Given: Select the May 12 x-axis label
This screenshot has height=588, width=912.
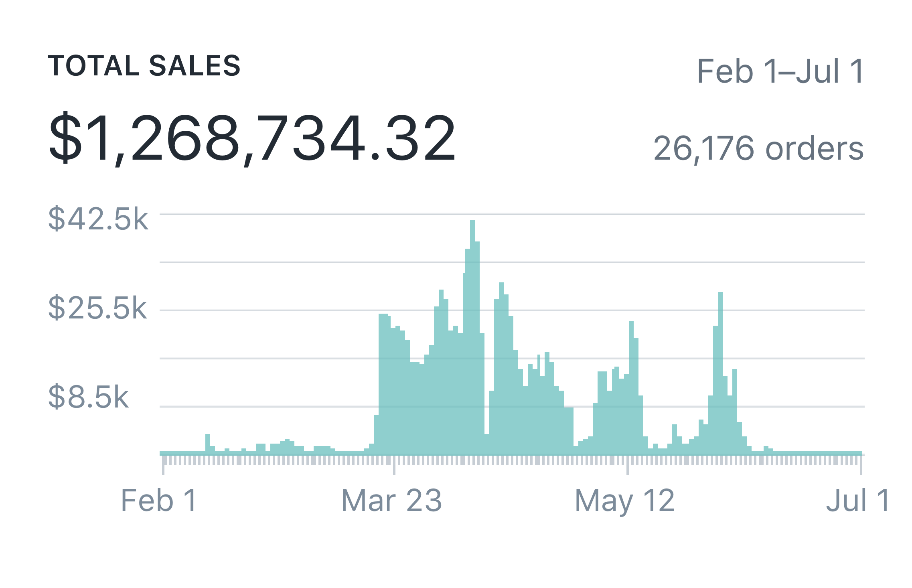Looking at the screenshot, I should click(x=624, y=501).
